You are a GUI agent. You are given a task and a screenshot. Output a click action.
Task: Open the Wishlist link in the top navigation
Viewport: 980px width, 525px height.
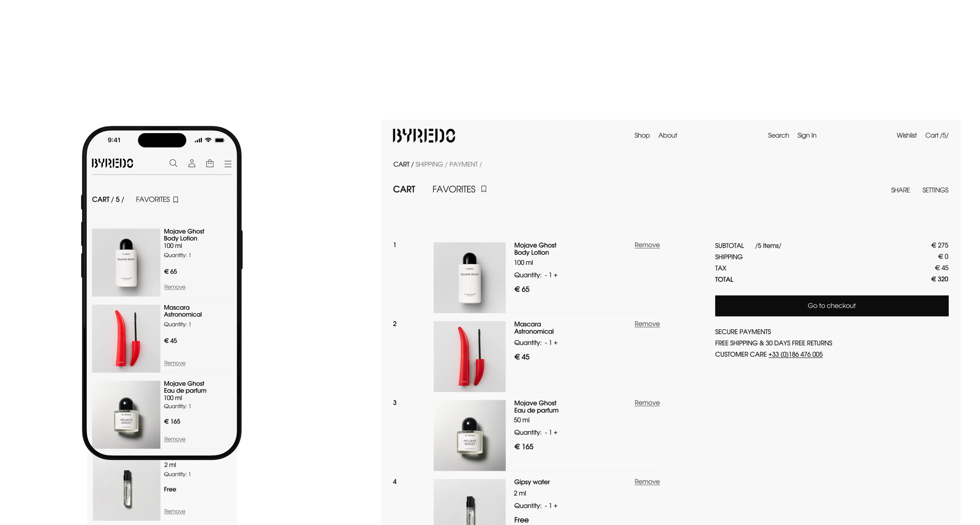click(906, 136)
